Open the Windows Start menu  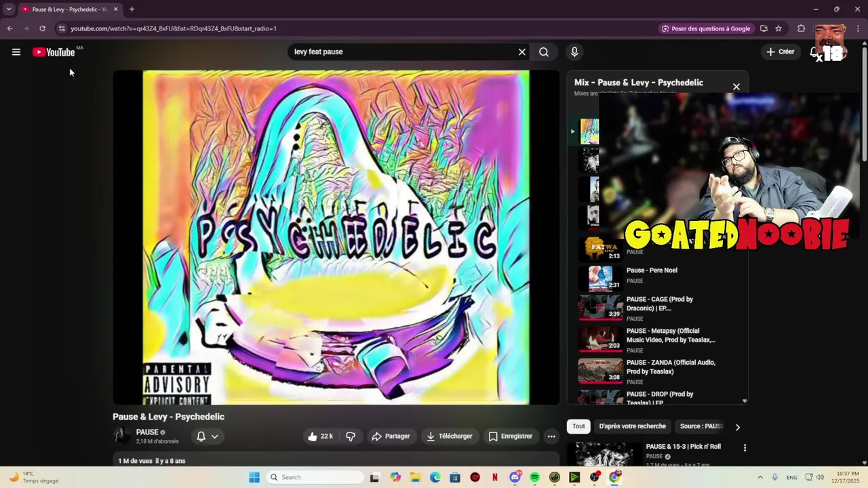[x=254, y=477]
